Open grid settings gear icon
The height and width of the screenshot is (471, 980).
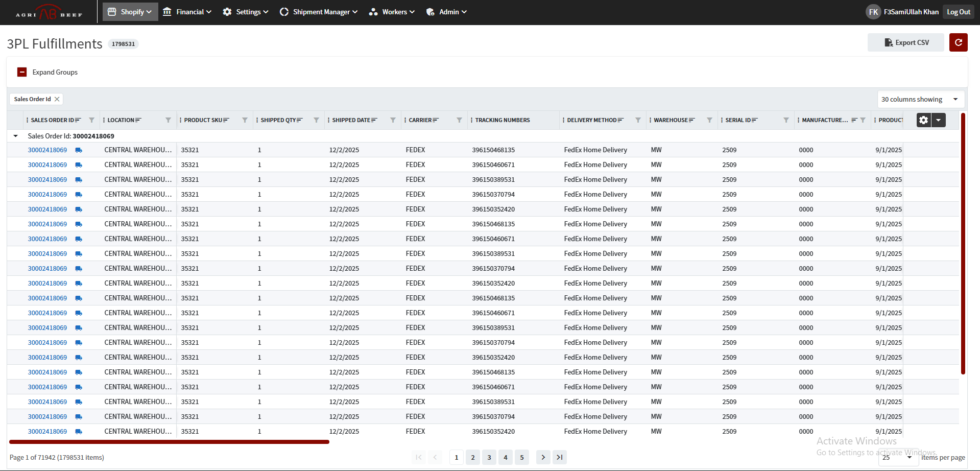tap(923, 120)
